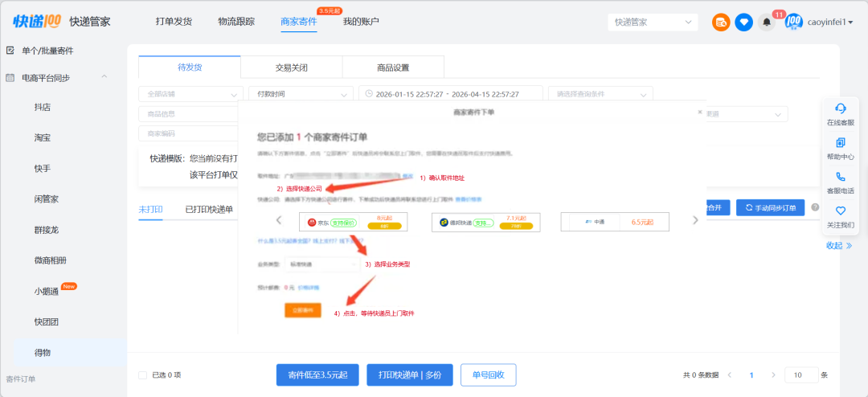Open 我的账户 in top navigation
Viewport: 868px width, 397px height.
click(x=361, y=22)
